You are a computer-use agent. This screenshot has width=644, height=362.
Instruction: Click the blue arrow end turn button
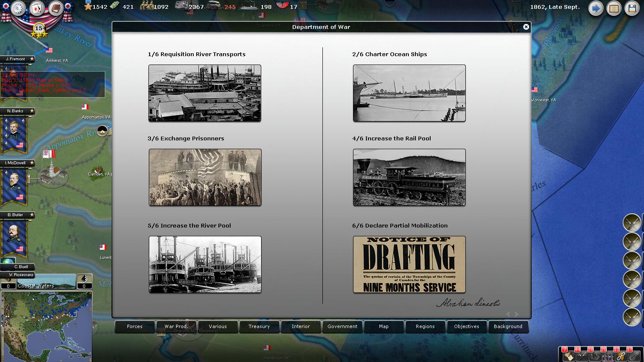(595, 8)
